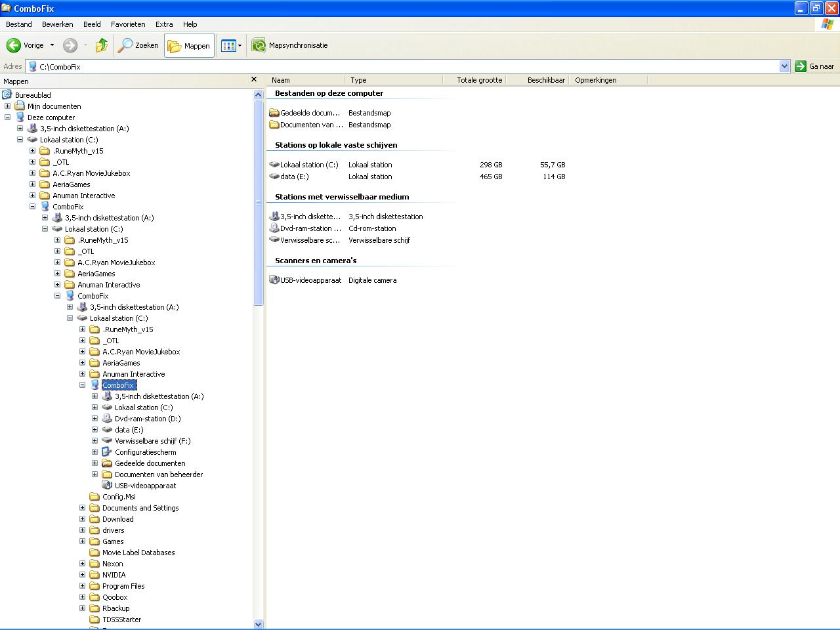The image size is (840, 630).
Task: Expand the address bar dropdown arrow
Action: [784, 66]
